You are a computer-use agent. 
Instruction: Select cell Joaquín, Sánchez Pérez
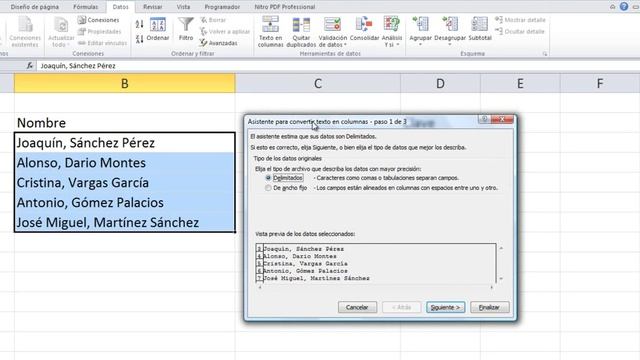point(124,143)
